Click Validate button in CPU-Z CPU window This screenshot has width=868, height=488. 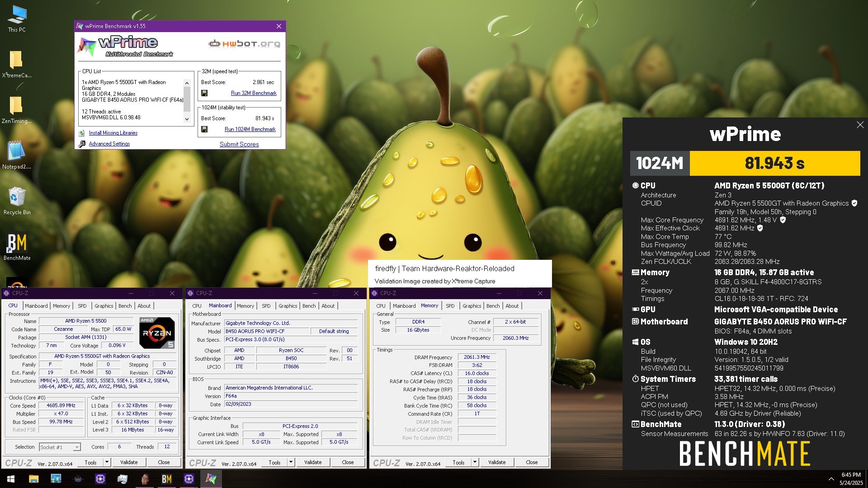pos(129,462)
